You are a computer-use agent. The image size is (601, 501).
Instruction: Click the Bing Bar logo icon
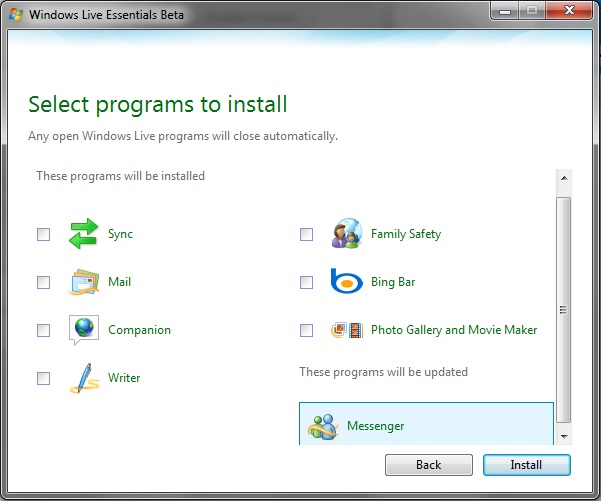click(x=346, y=281)
